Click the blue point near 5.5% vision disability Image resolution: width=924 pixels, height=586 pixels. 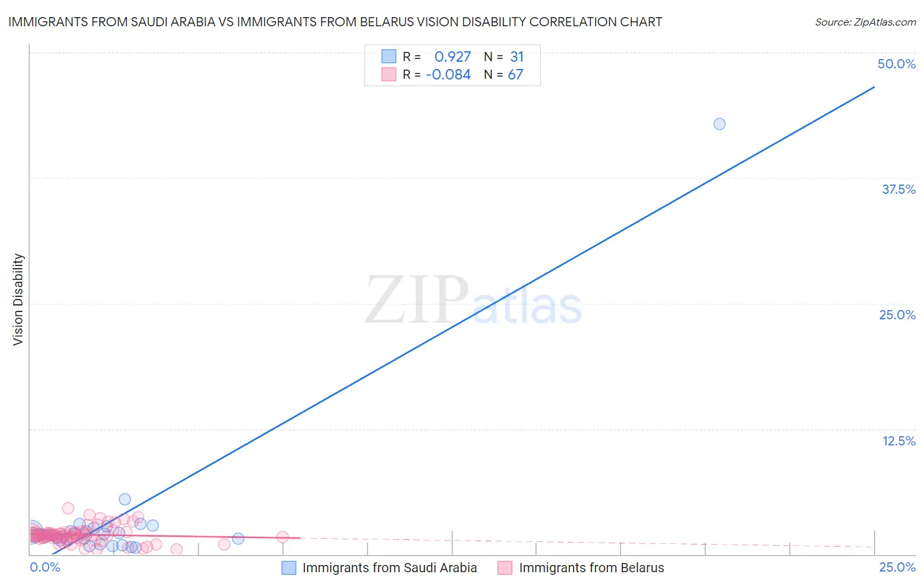click(x=125, y=499)
